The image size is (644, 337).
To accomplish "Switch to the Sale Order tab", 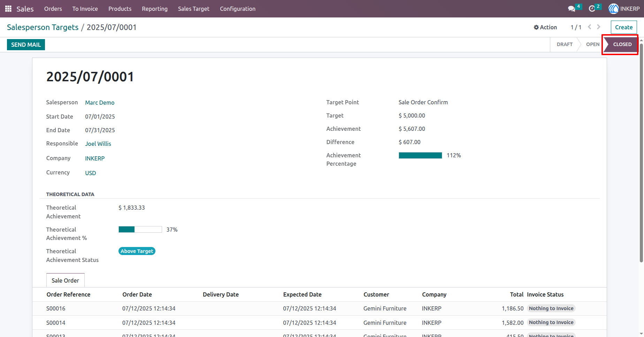I will coord(66,280).
